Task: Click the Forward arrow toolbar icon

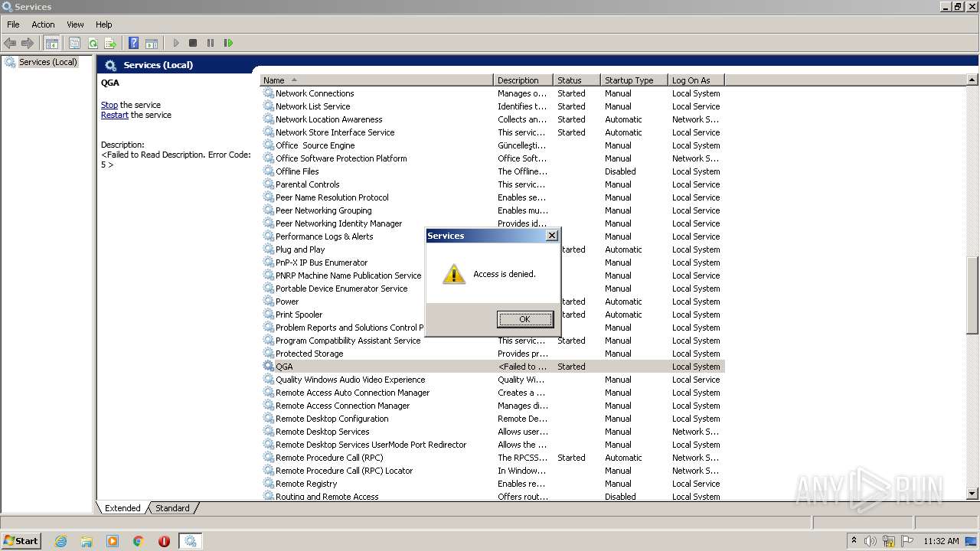Action: [x=28, y=44]
